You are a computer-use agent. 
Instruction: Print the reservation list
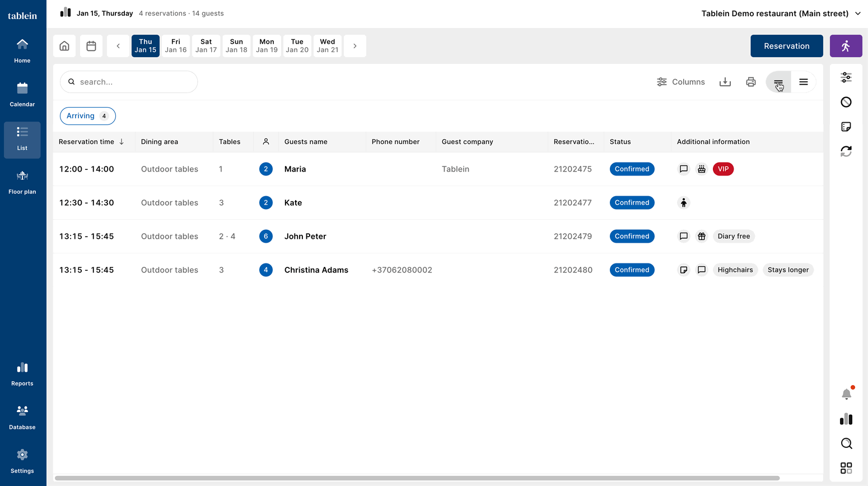[751, 82]
